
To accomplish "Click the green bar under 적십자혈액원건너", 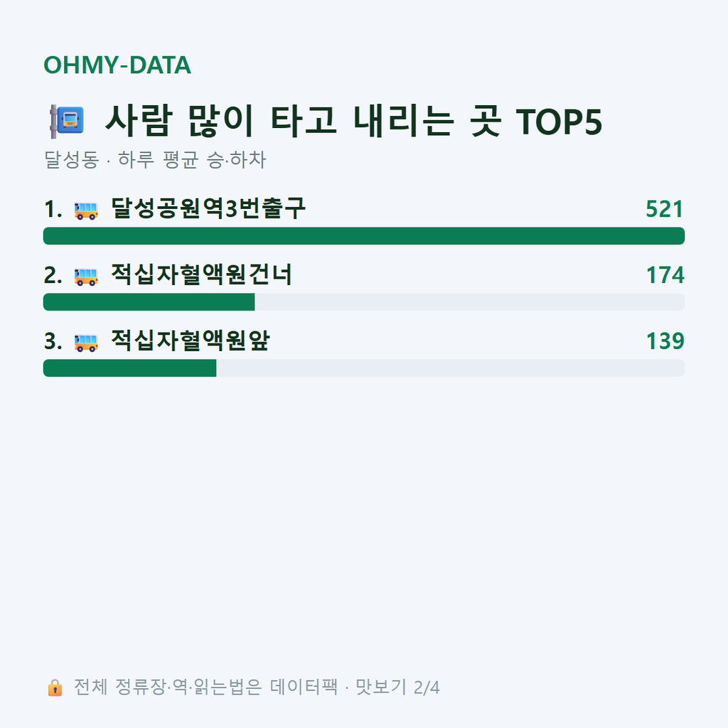I will (149, 301).
